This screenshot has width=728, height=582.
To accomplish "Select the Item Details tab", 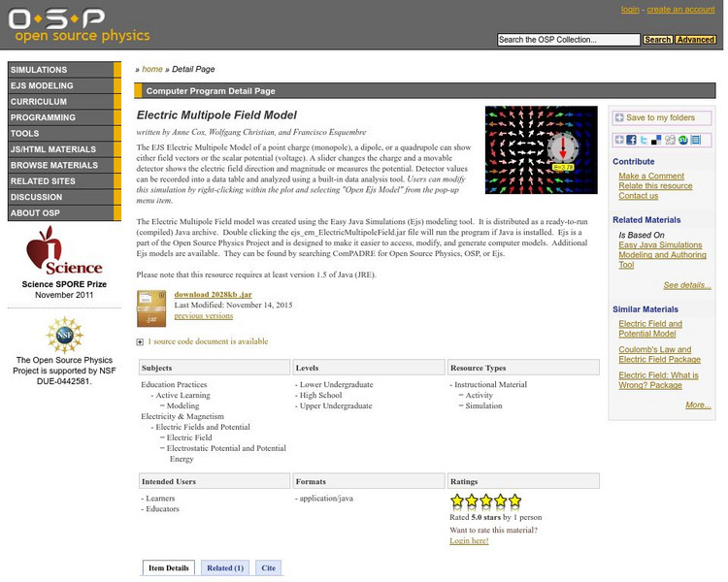I will coord(169,568).
